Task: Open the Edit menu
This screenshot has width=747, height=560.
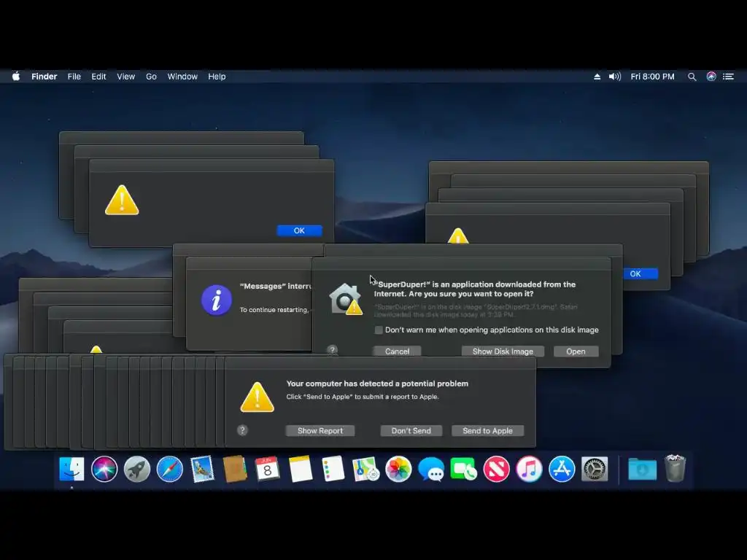Action: (x=98, y=77)
